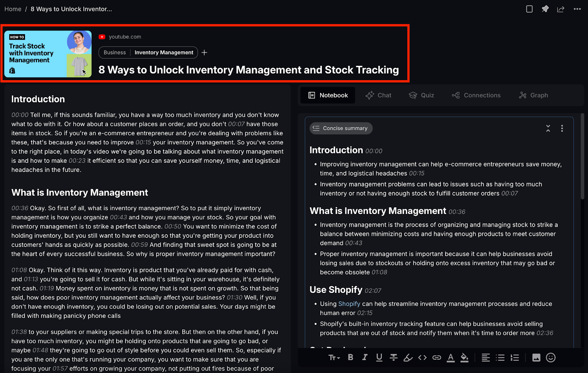The height and width of the screenshot is (373, 588).
Task: Jump to timestamp 01:13 in transcript
Action: 31,279
